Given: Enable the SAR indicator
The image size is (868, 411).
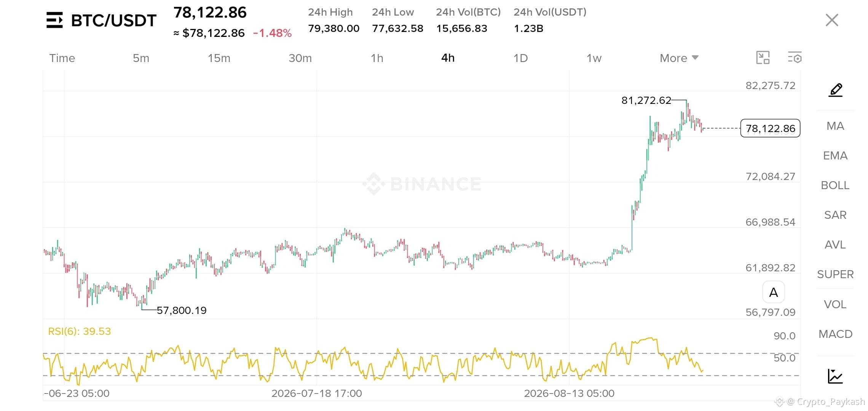Looking at the screenshot, I should [x=835, y=215].
